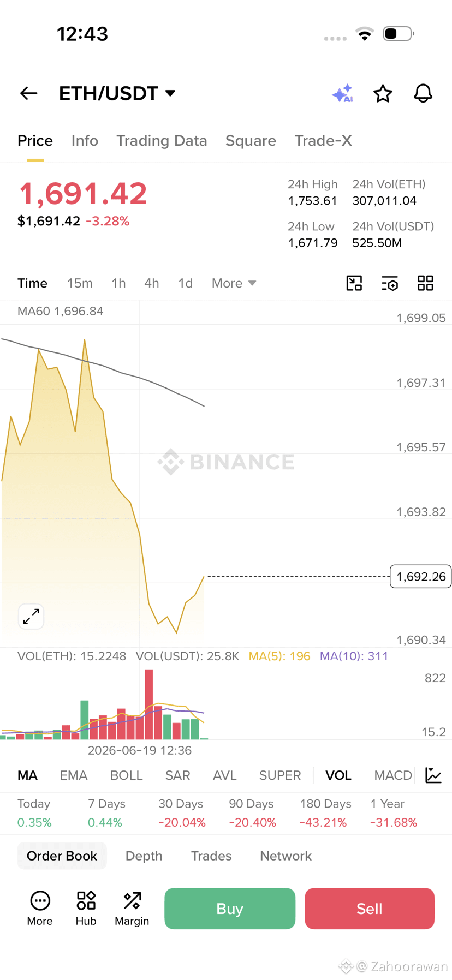Viewport: 452px width, 980px height.
Task: Add ETH/USDT to favorites star
Action: [x=383, y=93]
